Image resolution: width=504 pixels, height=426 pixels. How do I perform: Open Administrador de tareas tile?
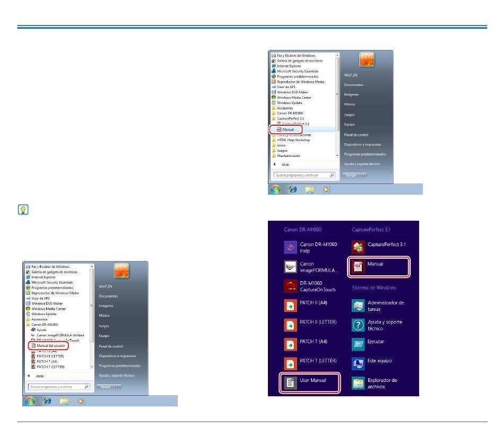378,306
